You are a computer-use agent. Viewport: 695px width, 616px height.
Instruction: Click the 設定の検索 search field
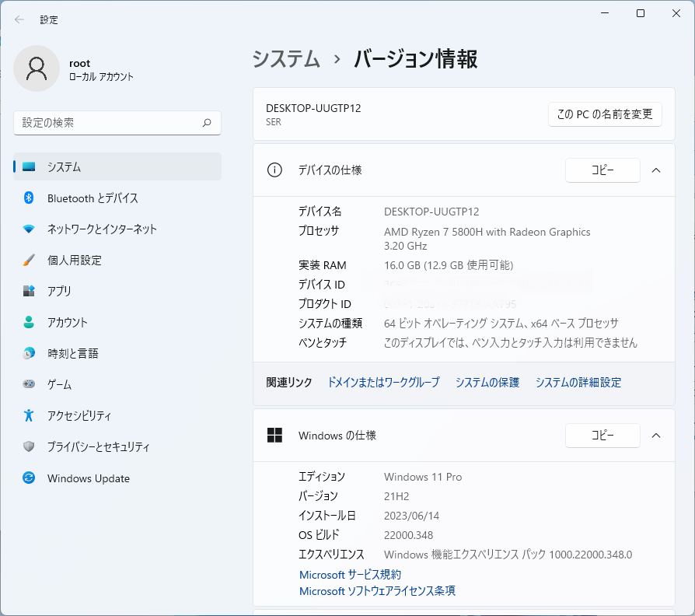pyautogui.click(x=117, y=123)
